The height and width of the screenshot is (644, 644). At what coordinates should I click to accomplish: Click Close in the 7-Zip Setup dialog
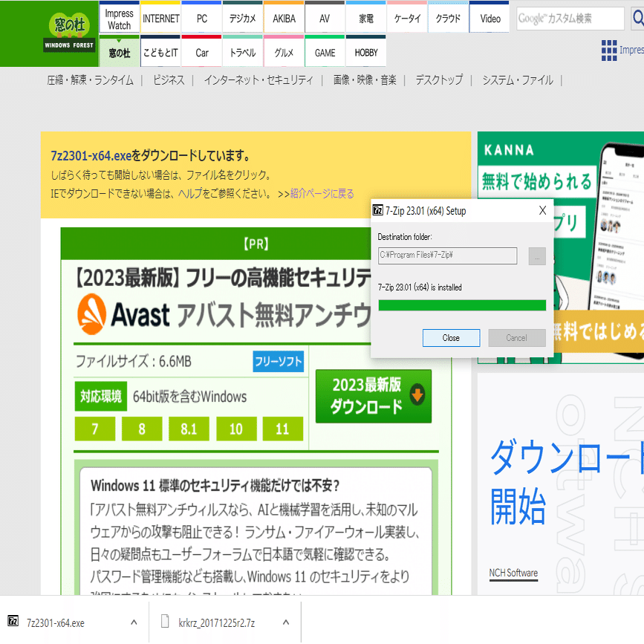click(x=451, y=338)
